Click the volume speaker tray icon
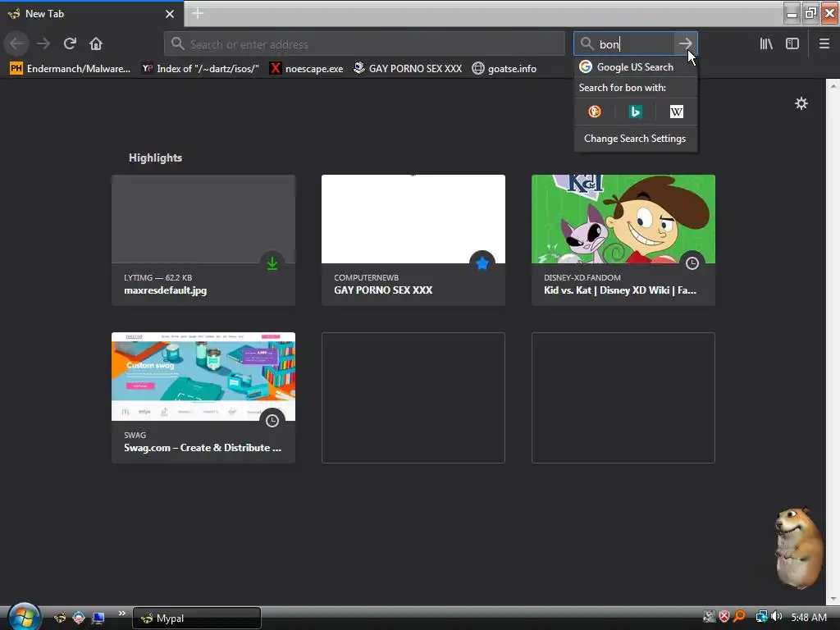This screenshot has width=840, height=630. pyautogui.click(x=776, y=617)
